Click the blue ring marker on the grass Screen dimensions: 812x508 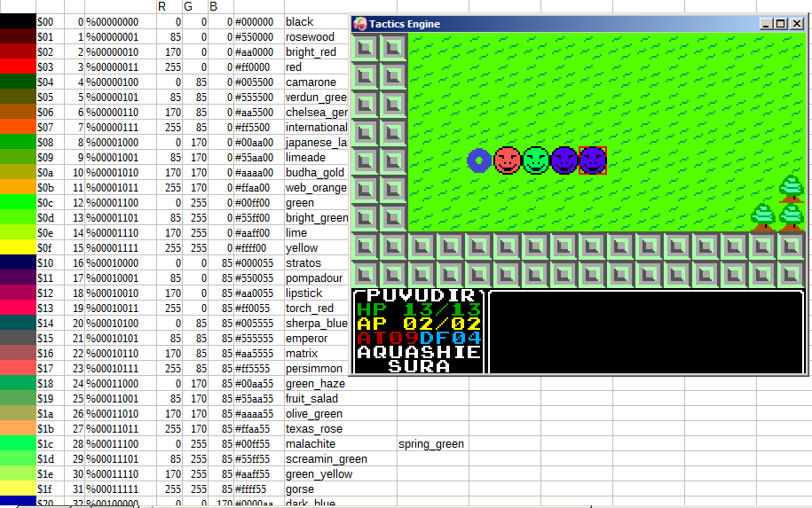[479, 160]
